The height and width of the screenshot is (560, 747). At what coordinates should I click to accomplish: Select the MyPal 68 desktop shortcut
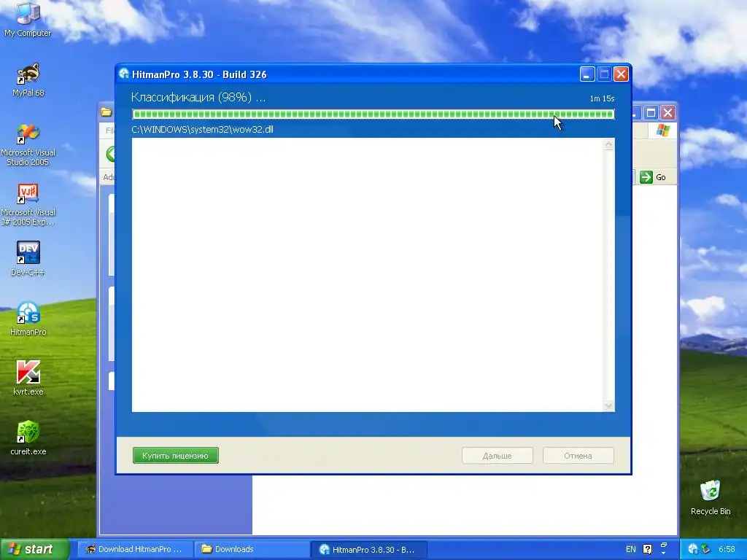coord(28,80)
